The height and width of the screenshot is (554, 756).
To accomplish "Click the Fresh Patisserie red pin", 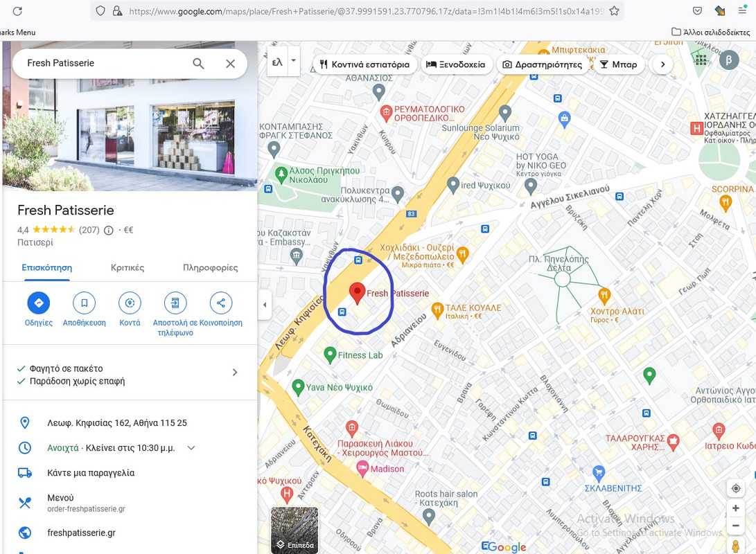I will click(x=357, y=293).
